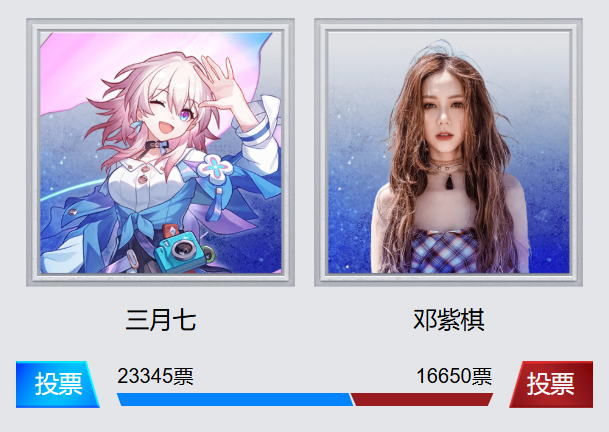Click the teal camera in 三月七's picture
609x432 pixels.
(x=180, y=251)
